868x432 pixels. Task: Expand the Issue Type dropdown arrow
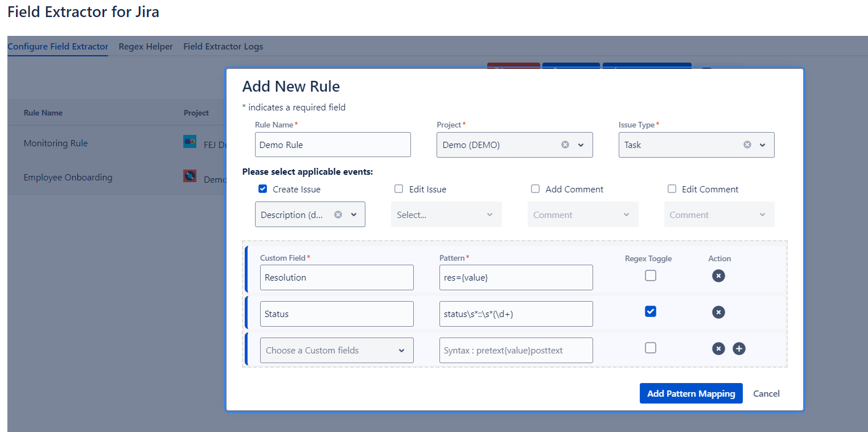click(763, 145)
